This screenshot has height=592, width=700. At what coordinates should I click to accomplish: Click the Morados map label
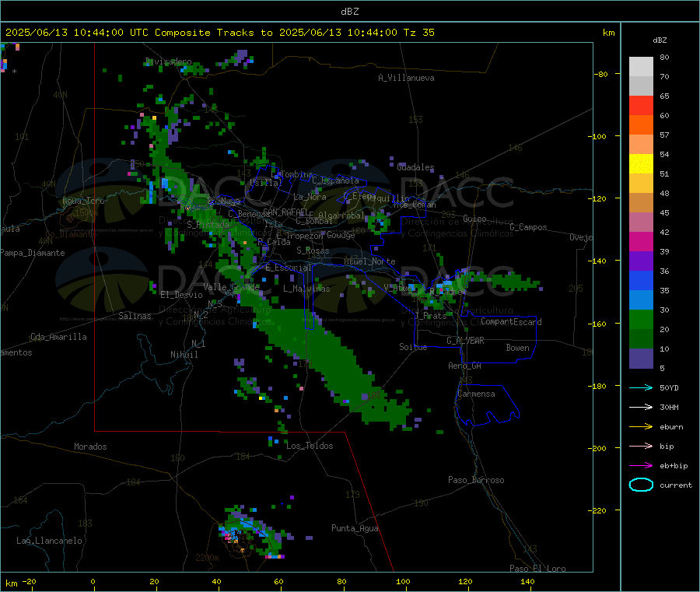tap(90, 447)
